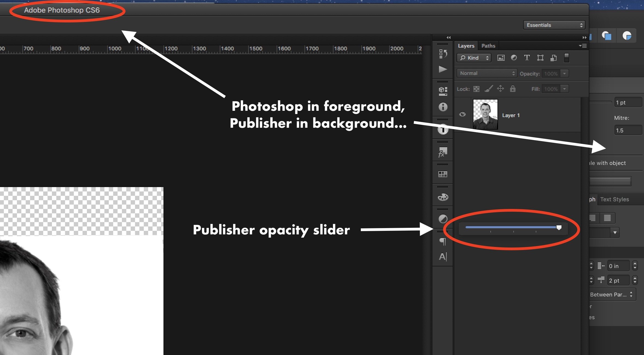The image size is (644, 355).
Task: Filter layers by shape layers icon
Action: click(540, 58)
